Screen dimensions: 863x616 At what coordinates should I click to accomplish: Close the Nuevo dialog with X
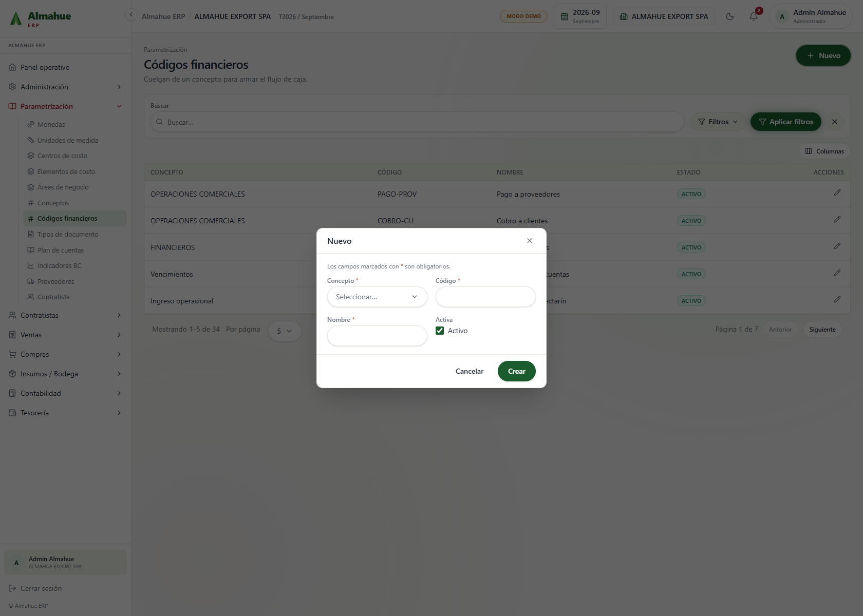[x=530, y=241]
